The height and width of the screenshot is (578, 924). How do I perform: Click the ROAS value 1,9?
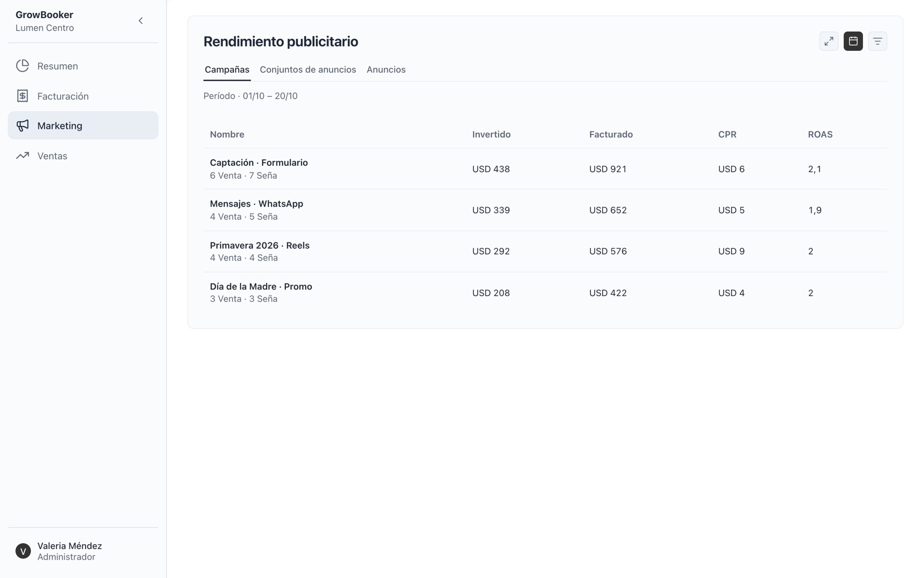[815, 210]
